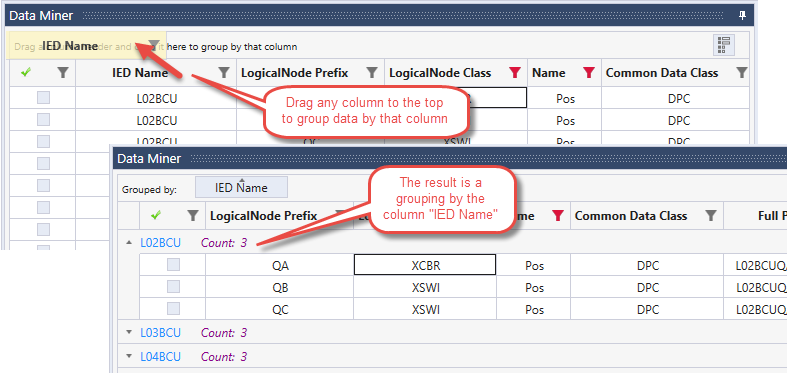Open red Name filter in front window
787x373 pixels.
[x=558, y=216]
